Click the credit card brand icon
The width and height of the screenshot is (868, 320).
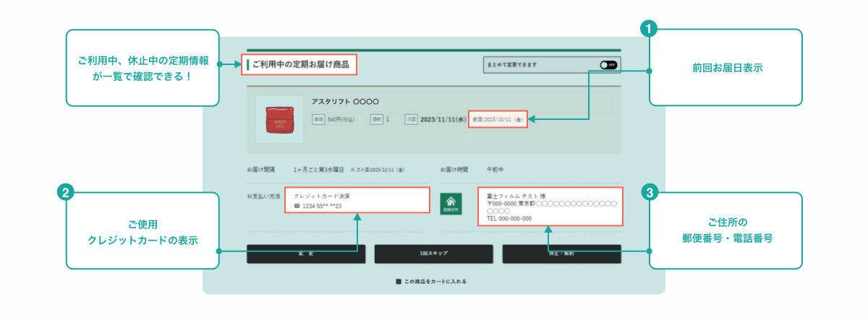(x=297, y=207)
